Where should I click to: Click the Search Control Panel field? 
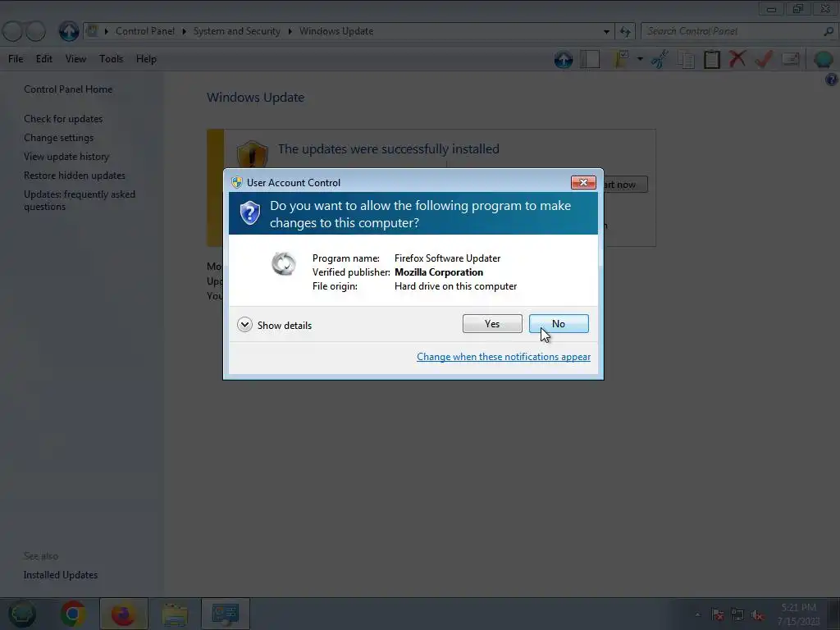click(731, 31)
